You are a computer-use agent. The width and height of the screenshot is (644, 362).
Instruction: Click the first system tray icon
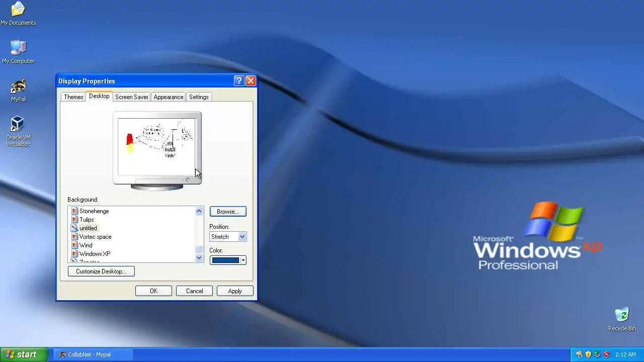coord(579,354)
